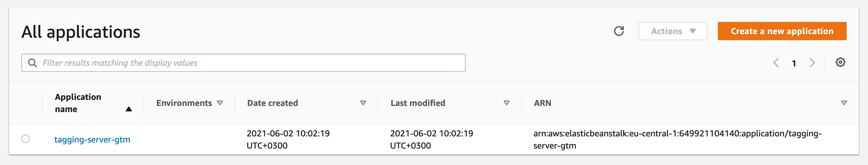Toggle Application name sort arrow
Screen dimensions: 868x165
129,109
